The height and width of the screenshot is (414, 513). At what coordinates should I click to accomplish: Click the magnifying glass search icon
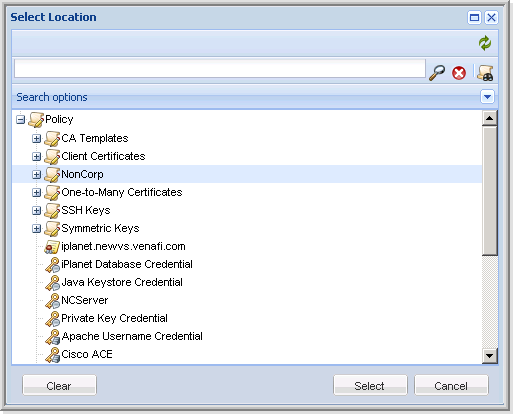437,73
